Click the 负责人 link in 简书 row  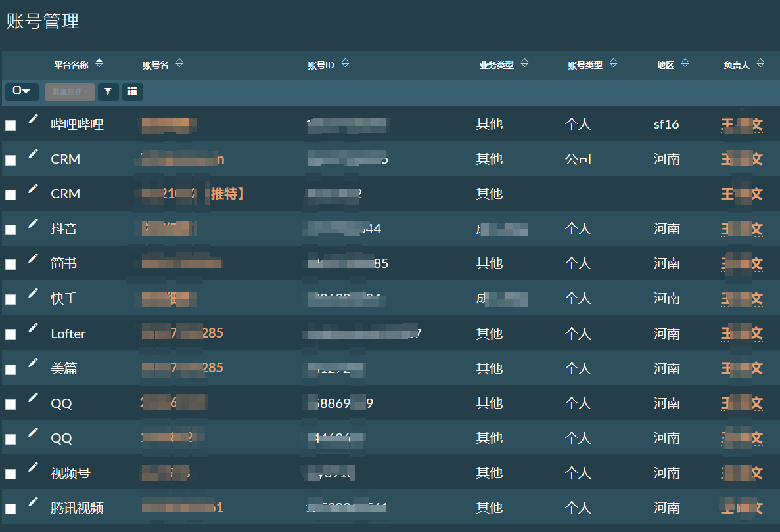click(x=742, y=264)
